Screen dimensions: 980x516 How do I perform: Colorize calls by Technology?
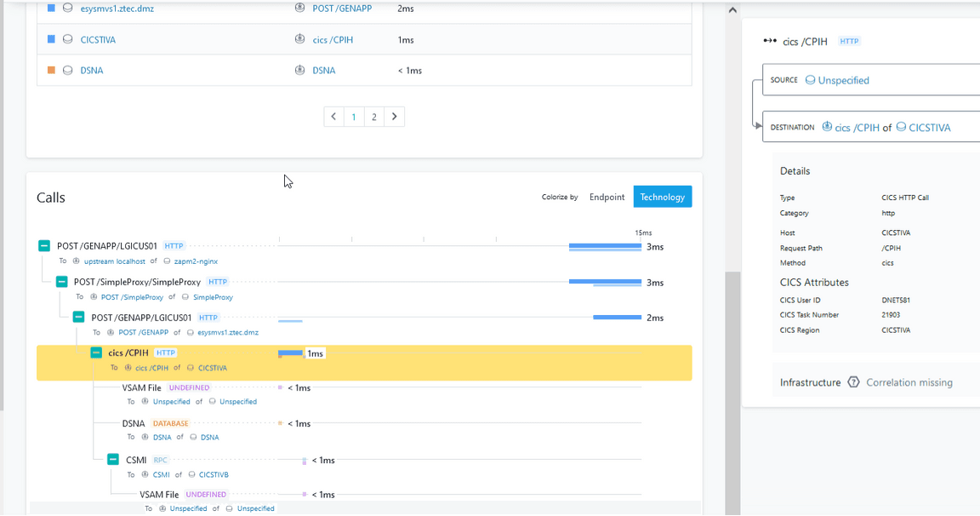pyautogui.click(x=662, y=197)
